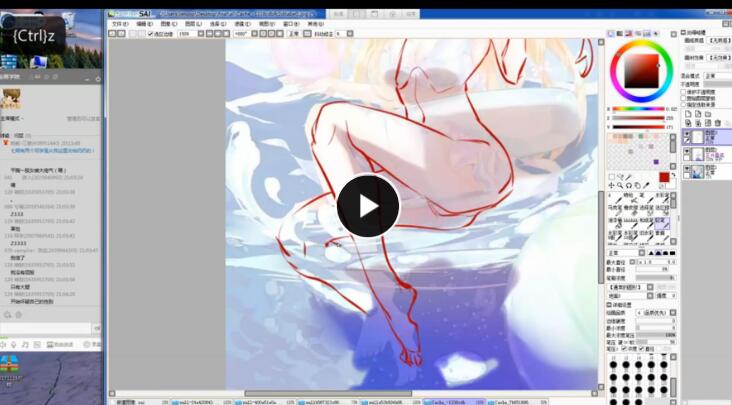Create a new layer folder

708,114
